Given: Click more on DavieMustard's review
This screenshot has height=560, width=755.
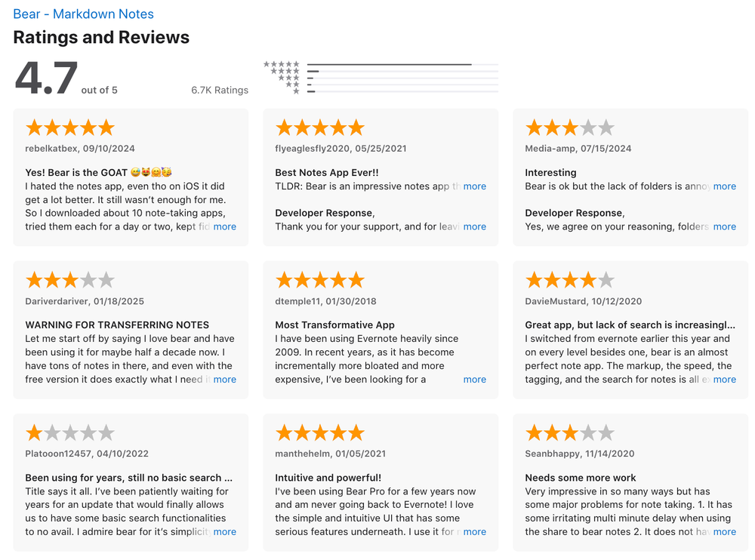Looking at the screenshot, I should pyautogui.click(x=724, y=379).
